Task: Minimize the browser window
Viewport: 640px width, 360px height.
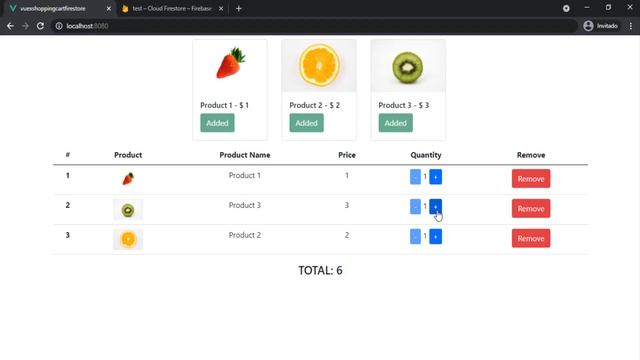Action: pos(587,8)
